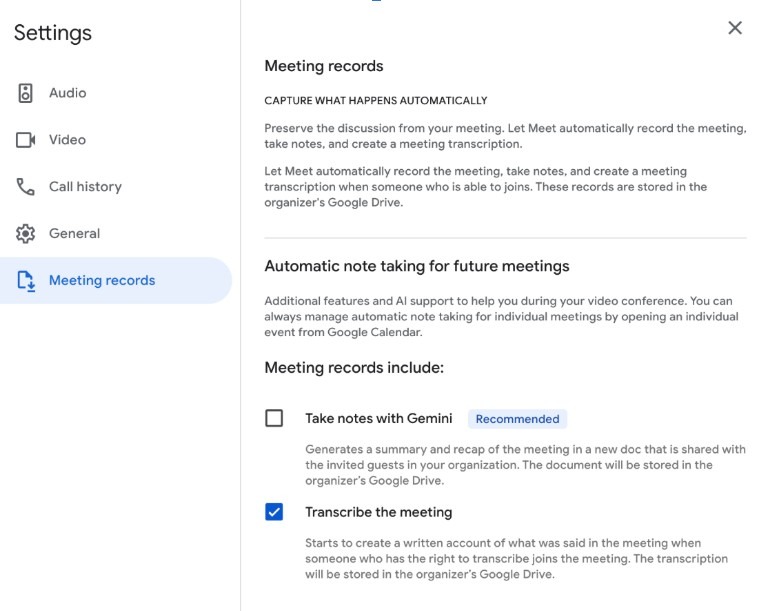Click the "Meeting records include:" subheading
Viewport: 758px width, 611px height.
(354, 368)
